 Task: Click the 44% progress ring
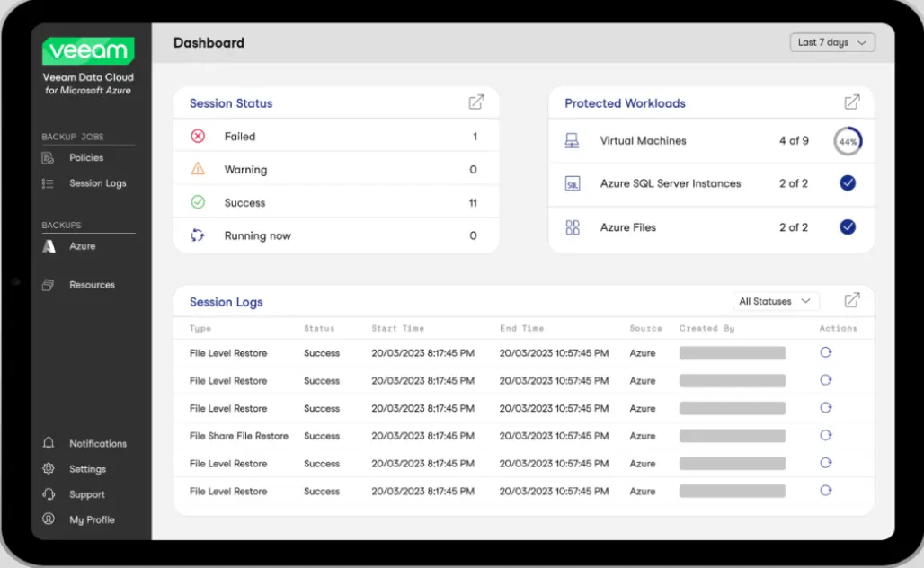pos(848,141)
